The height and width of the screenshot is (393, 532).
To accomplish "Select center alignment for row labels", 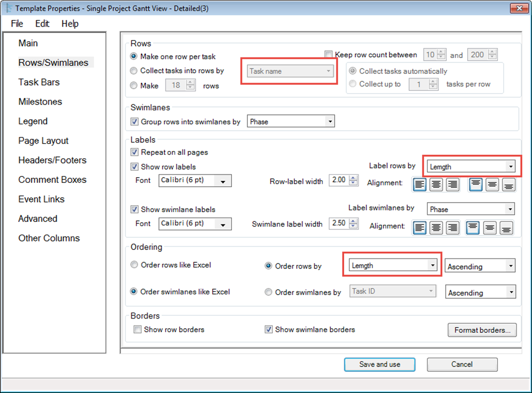I will point(436,185).
